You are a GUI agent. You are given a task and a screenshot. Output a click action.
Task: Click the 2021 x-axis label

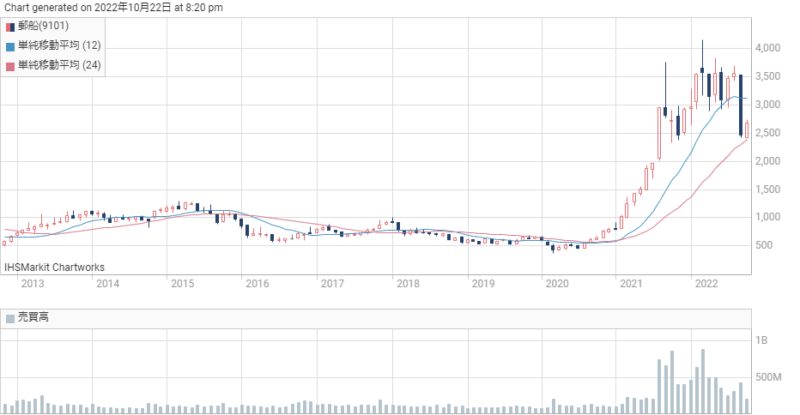point(631,284)
